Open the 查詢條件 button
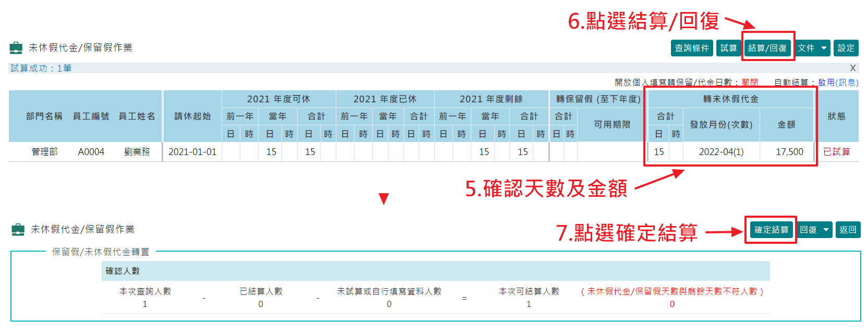The width and height of the screenshot is (868, 331). 692,48
